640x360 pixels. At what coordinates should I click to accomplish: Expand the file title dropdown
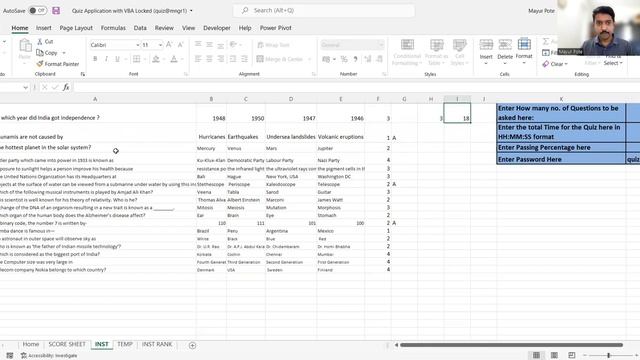191,11
